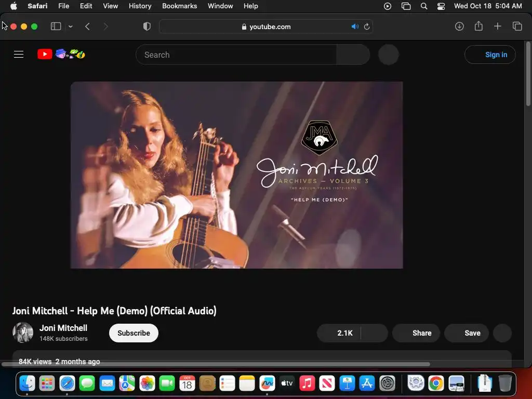Click the voice search round button
The image size is (532, 399).
tap(389, 55)
